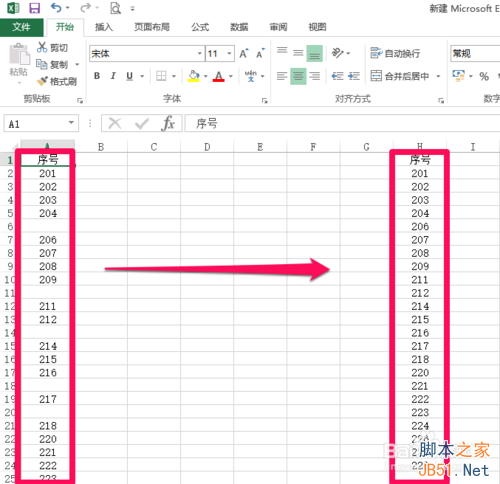Apply yellow fill color bucket icon
The image size is (500, 484).
click(194, 76)
